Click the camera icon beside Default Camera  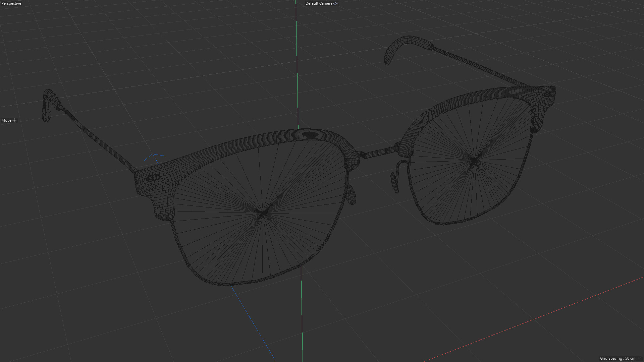pos(335,3)
